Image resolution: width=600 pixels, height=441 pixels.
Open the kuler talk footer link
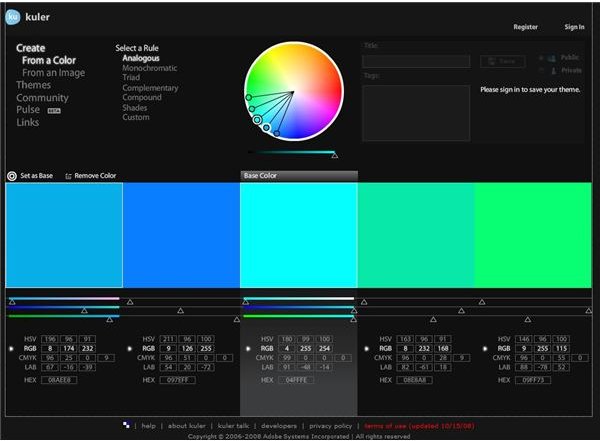click(x=233, y=426)
